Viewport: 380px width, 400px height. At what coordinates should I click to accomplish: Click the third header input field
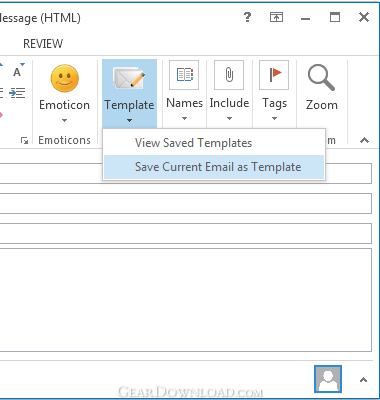pos(185,233)
